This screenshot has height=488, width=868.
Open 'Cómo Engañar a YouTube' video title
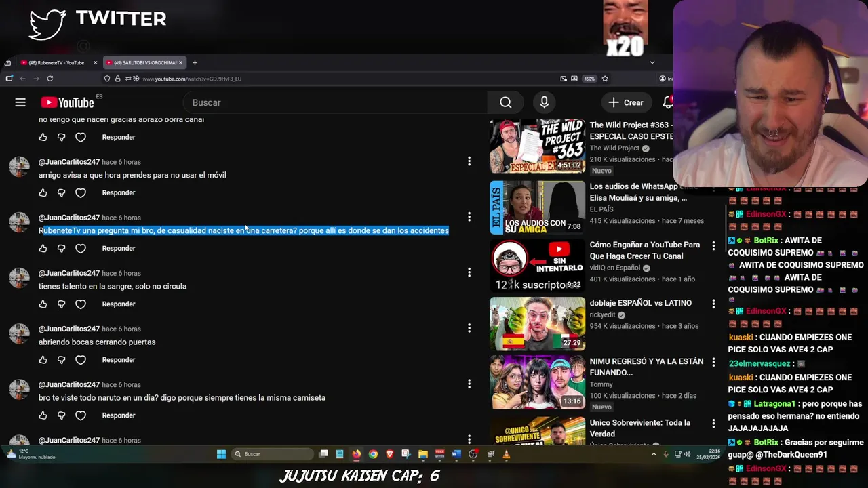(x=644, y=250)
